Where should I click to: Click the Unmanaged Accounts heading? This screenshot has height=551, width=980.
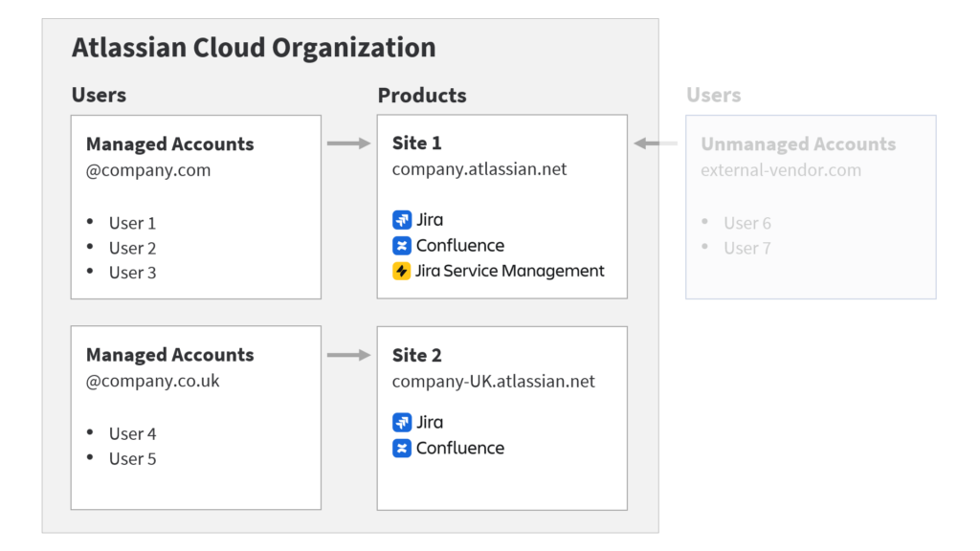click(x=798, y=144)
